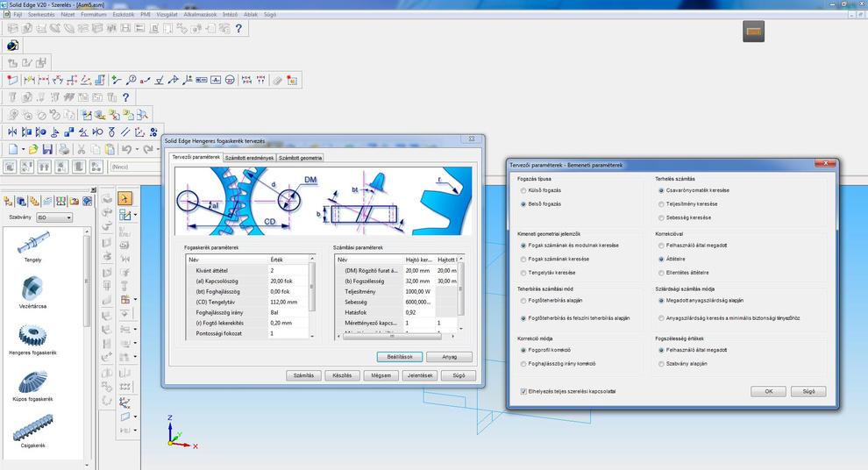
Task: Select Teljesítmény keresése radio option
Action: click(x=661, y=204)
